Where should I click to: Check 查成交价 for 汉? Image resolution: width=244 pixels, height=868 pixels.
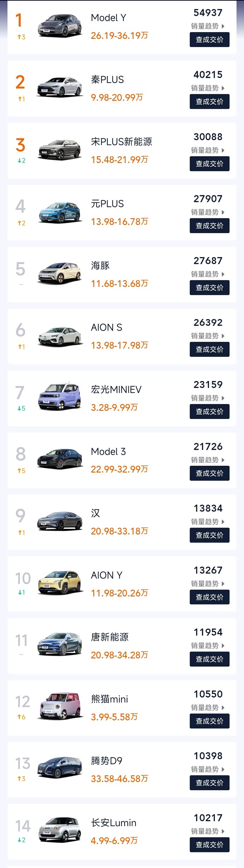[x=209, y=535]
